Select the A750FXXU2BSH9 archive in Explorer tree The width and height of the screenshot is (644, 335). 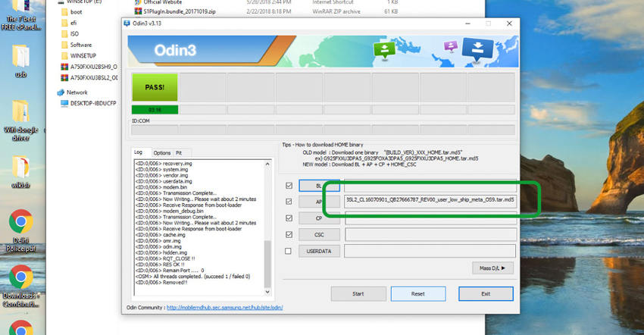point(89,67)
